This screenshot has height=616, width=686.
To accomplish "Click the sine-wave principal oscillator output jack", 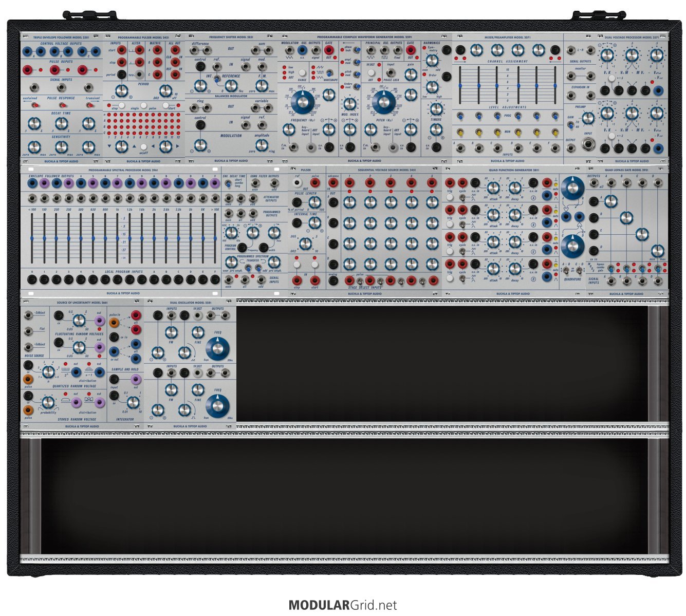I will coord(370,50).
